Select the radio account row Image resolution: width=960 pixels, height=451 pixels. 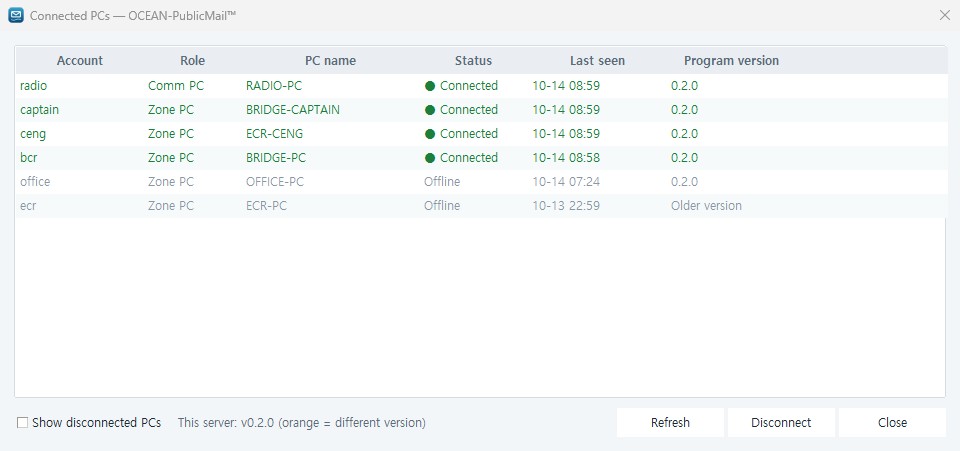[481, 86]
